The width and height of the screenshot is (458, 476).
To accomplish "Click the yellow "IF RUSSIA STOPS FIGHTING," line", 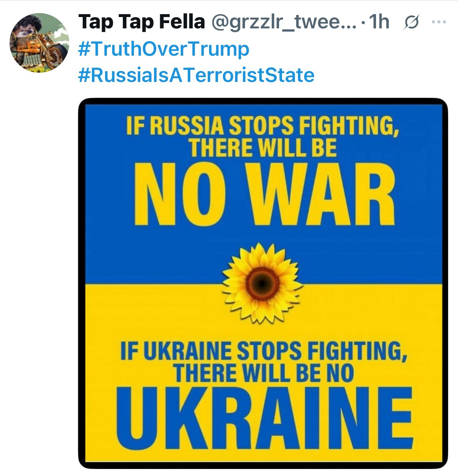I will coord(262,125).
